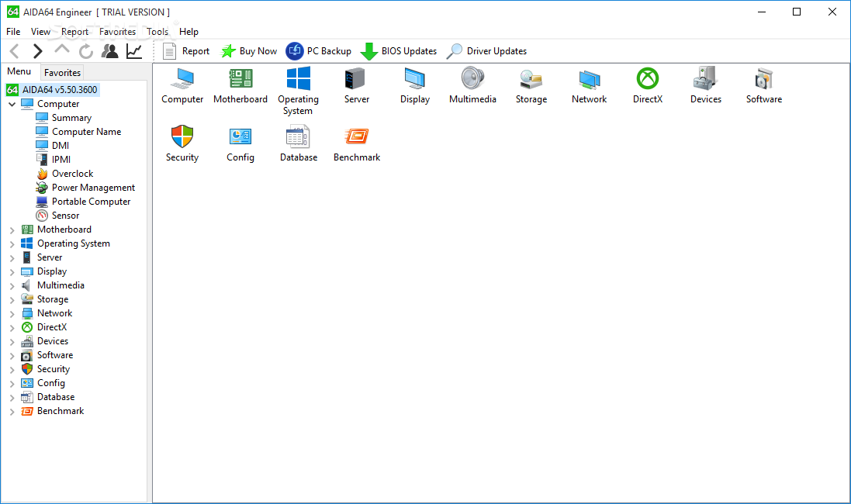
Task: Expand the Server tree node
Action: coord(12,258)
